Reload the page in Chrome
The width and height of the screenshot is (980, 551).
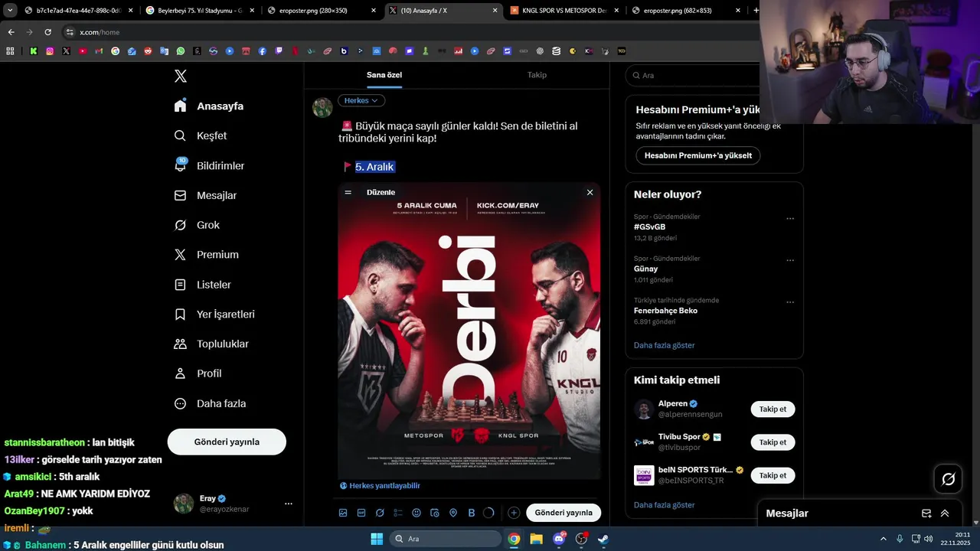point(47,32)
